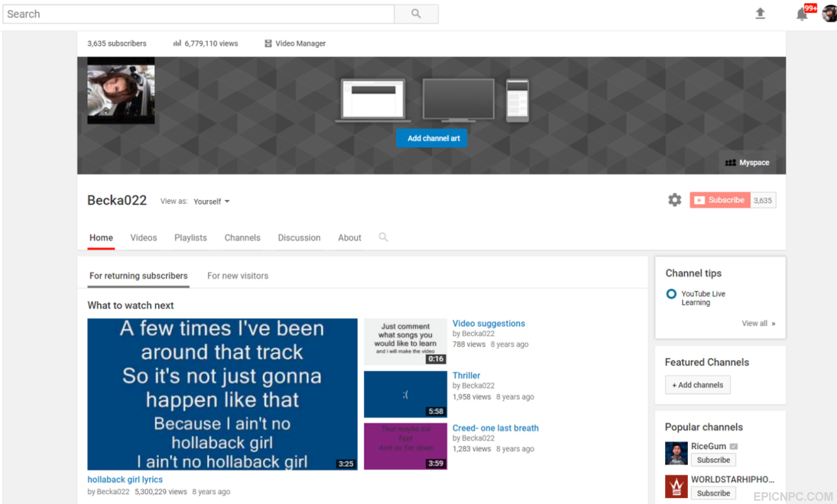The image size is (837, 504).
Task: Open the Discussion tab
Action: (x=299, y=238)
